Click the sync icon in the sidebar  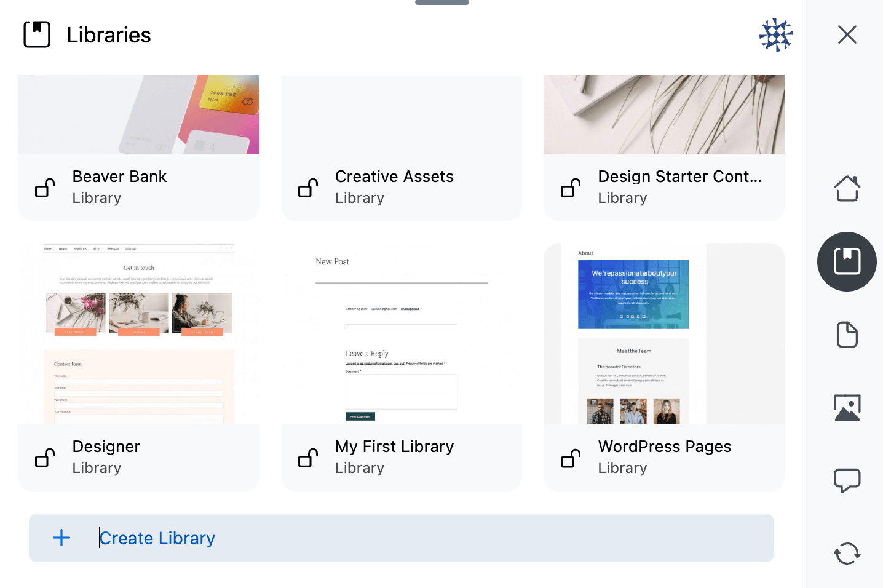coord(847,554)
